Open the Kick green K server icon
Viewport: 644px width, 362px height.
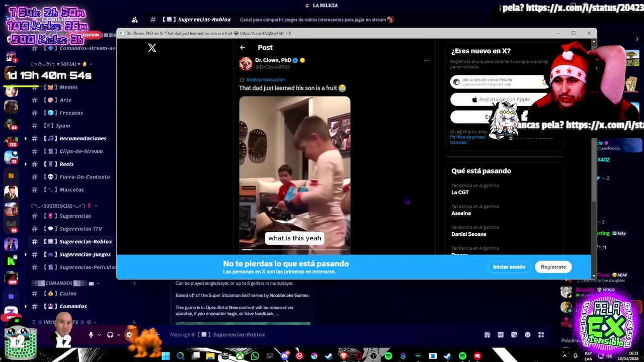point(11,260)
